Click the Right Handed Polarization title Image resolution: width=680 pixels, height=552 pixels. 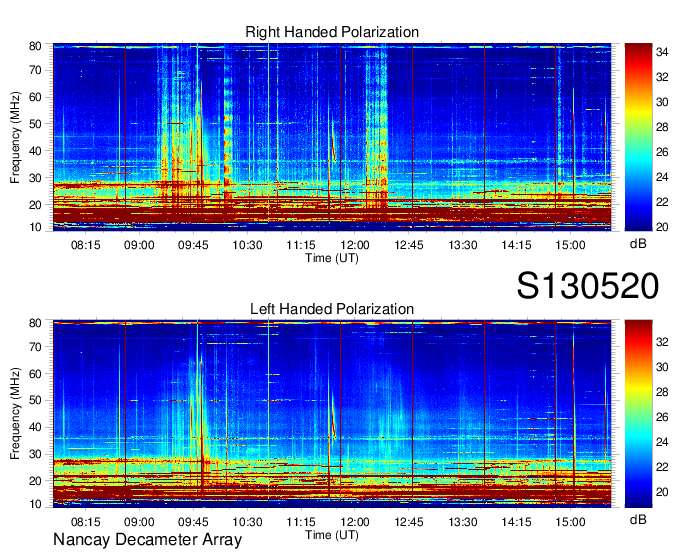click(332, 32)
